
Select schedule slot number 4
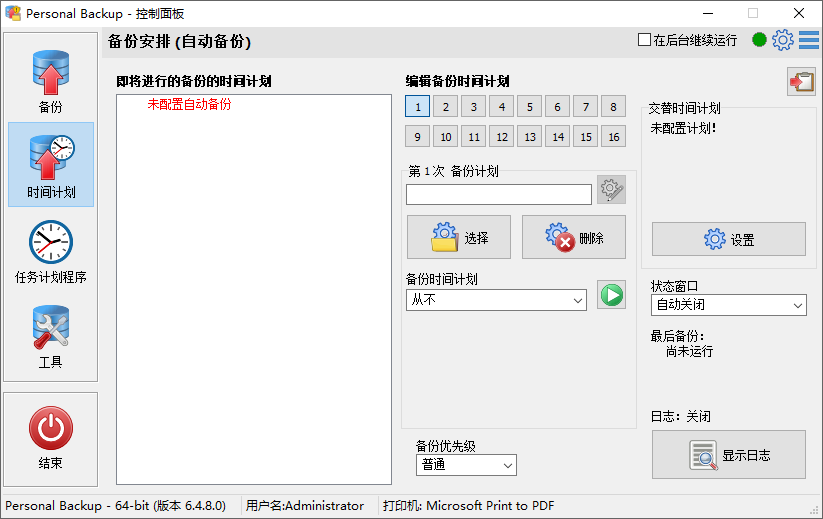point(502,107)
